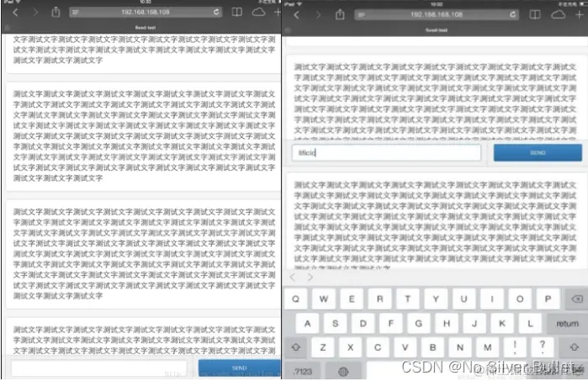Reload the page in left Safari window
588x381 pixels.
pos(216,12)
